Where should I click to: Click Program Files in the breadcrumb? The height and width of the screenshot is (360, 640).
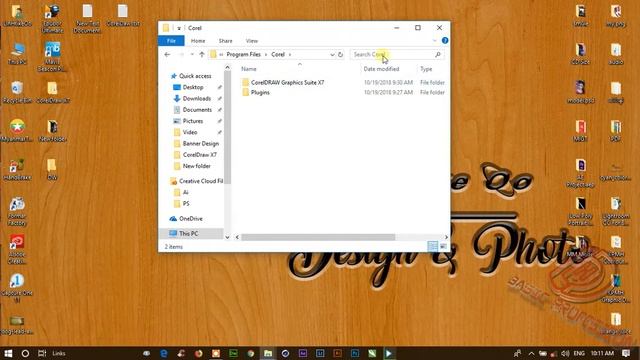(x=243, y=54)
